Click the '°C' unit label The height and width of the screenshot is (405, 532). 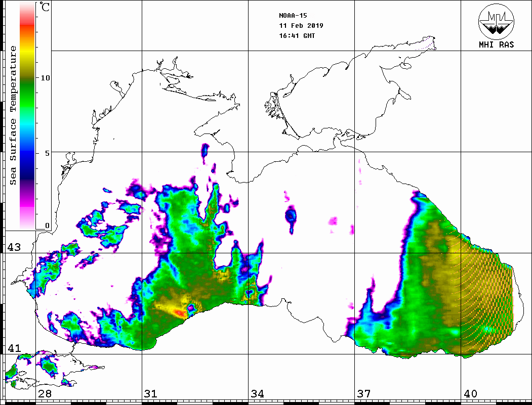coord(44,7)
